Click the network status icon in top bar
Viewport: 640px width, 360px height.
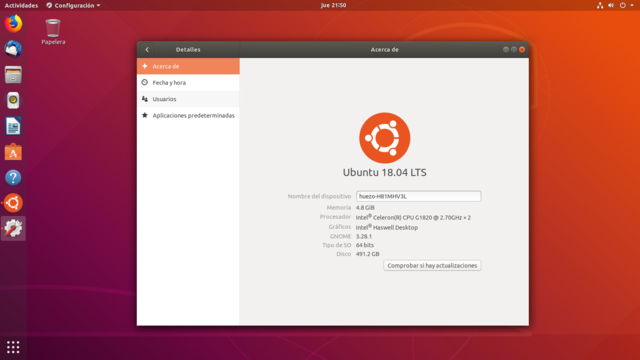[600, 5]
